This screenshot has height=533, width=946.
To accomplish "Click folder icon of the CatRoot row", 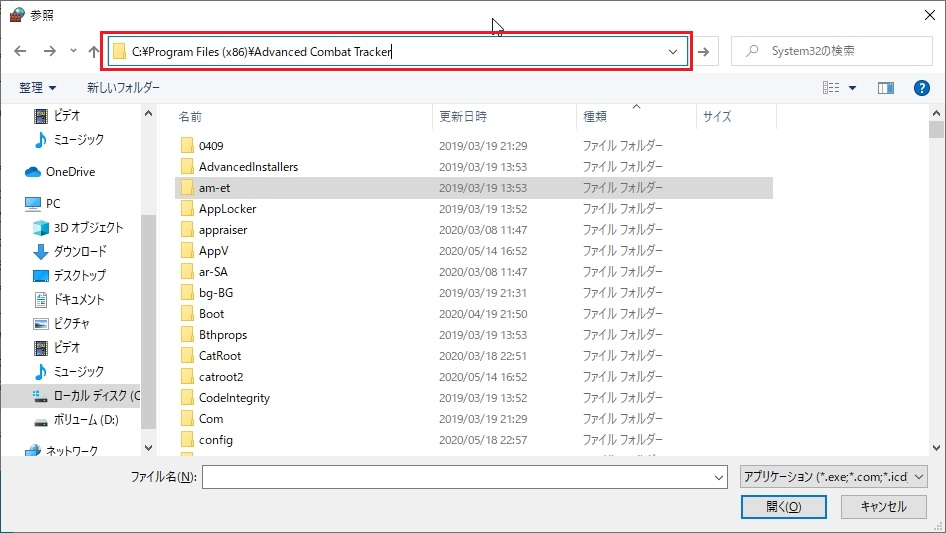I will coord(187,356).
